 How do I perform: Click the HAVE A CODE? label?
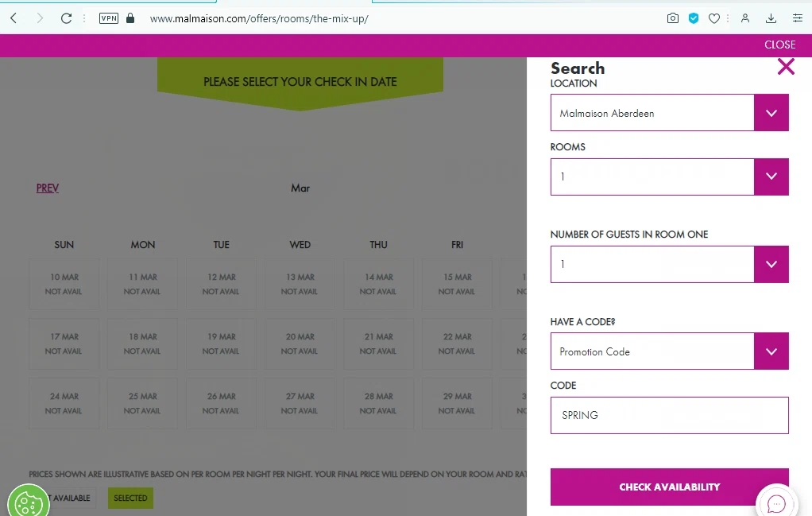[x=582, y=322]
